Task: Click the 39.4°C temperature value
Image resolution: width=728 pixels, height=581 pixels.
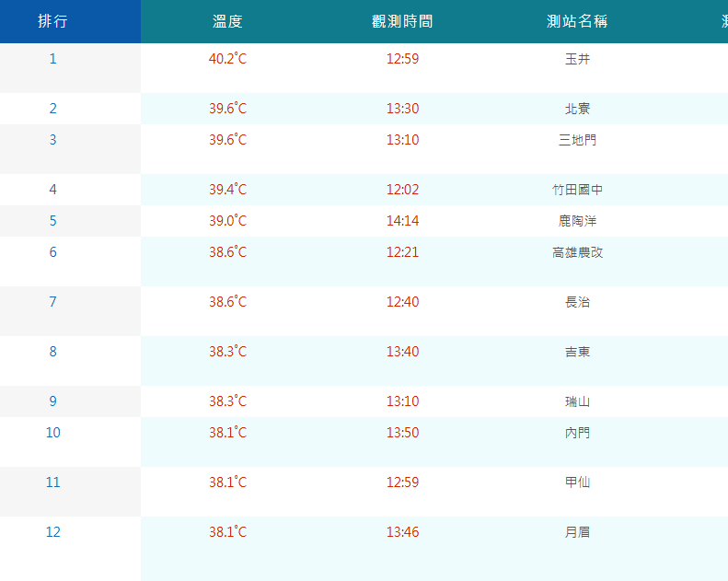Action: (x=227, y=189)
